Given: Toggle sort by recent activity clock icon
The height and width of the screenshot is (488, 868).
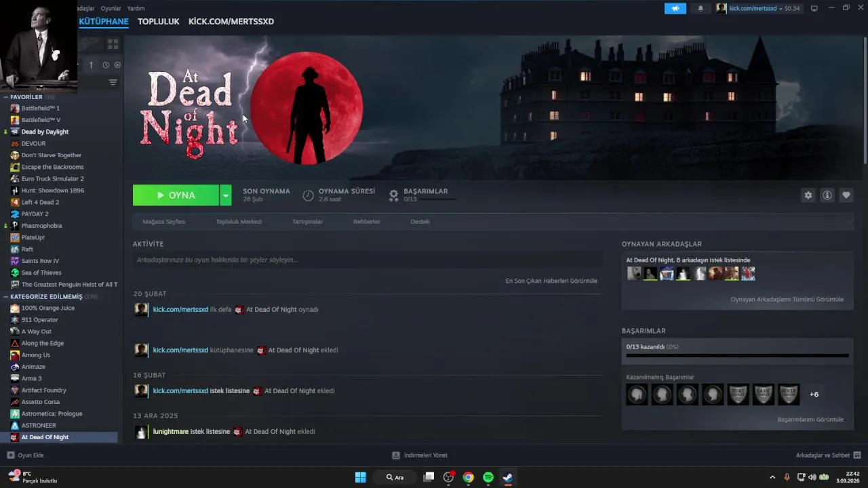Looking at the screenshot, I should (106, 65).
